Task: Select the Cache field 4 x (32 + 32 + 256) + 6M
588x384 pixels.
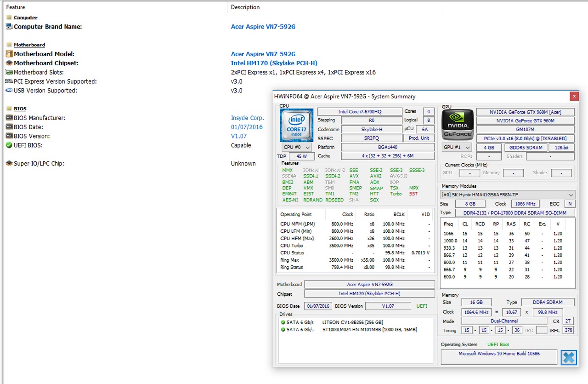Action: click(x=388, y=156)
